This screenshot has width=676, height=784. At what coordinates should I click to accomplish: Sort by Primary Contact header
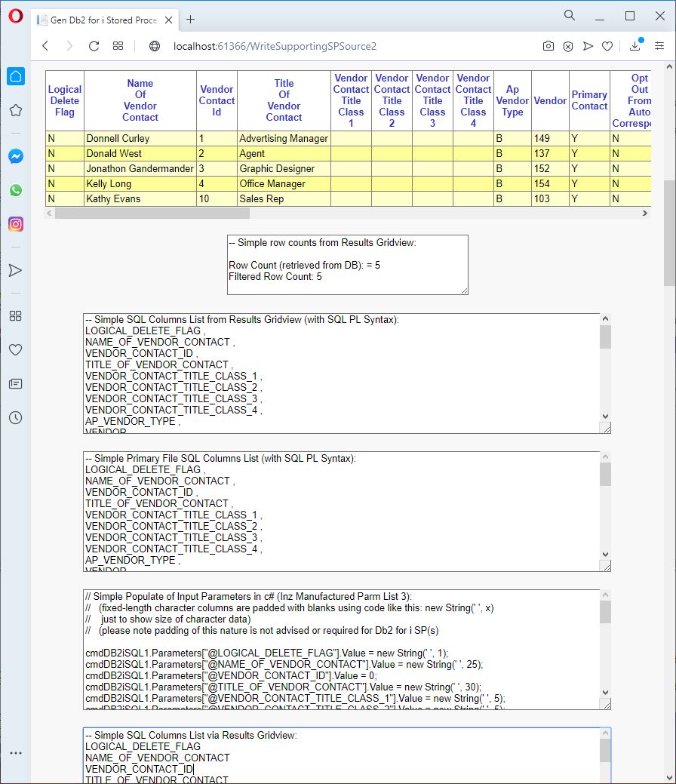click(589, 100)
